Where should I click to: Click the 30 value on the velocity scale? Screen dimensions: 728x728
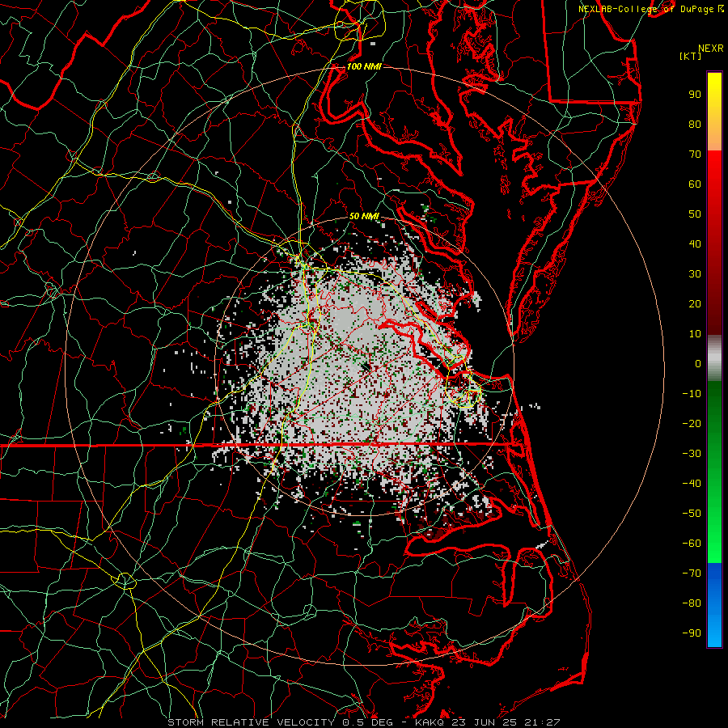click(x=695, y=274)
